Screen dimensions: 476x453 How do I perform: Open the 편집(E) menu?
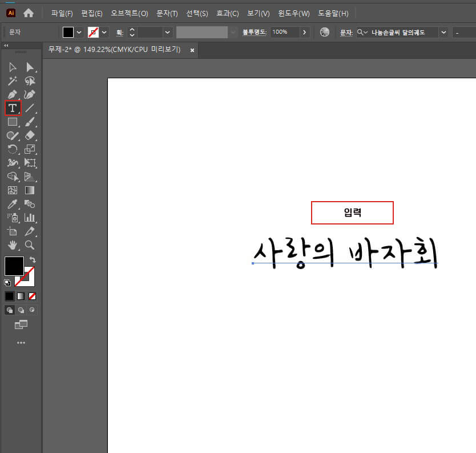coord(92,13)
